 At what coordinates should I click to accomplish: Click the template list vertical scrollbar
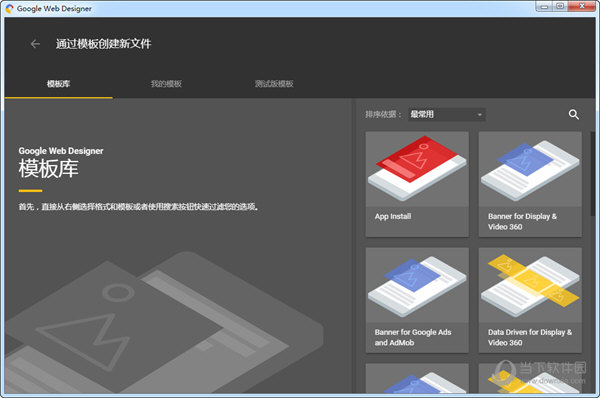click(593, 174)
